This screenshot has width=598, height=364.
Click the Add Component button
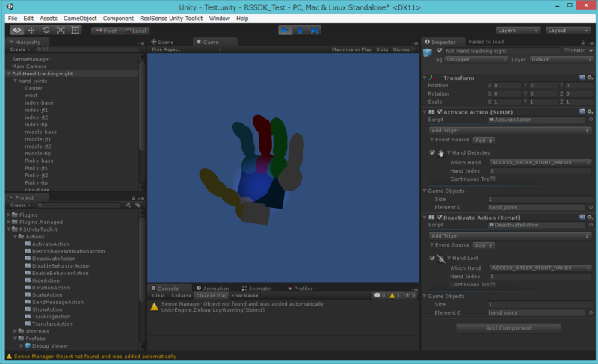(508, 328)
